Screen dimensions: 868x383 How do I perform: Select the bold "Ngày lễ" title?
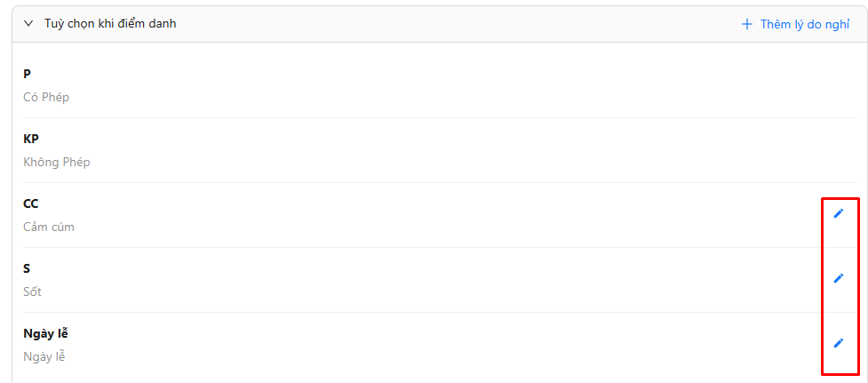(45, 333)
